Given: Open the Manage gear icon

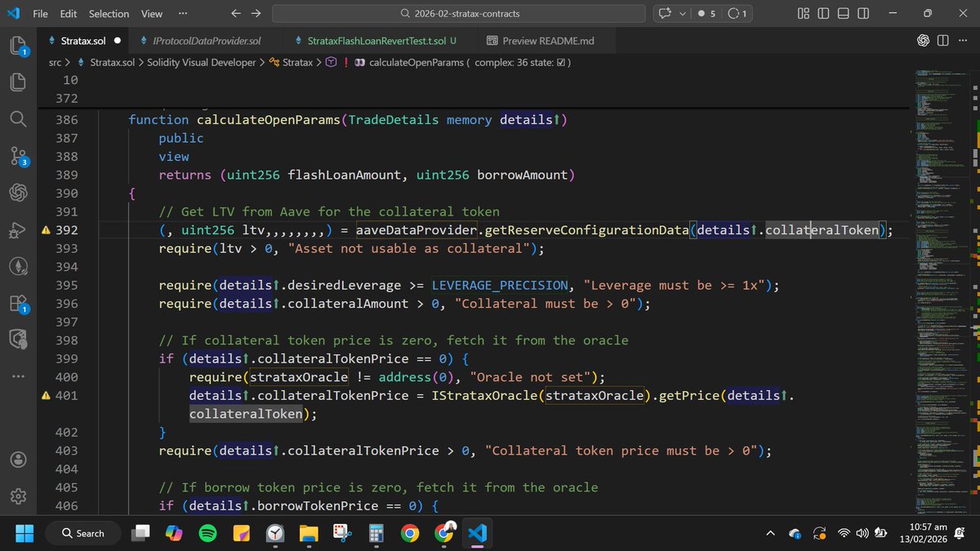Looking at the screenshot, I should [19, 496].
